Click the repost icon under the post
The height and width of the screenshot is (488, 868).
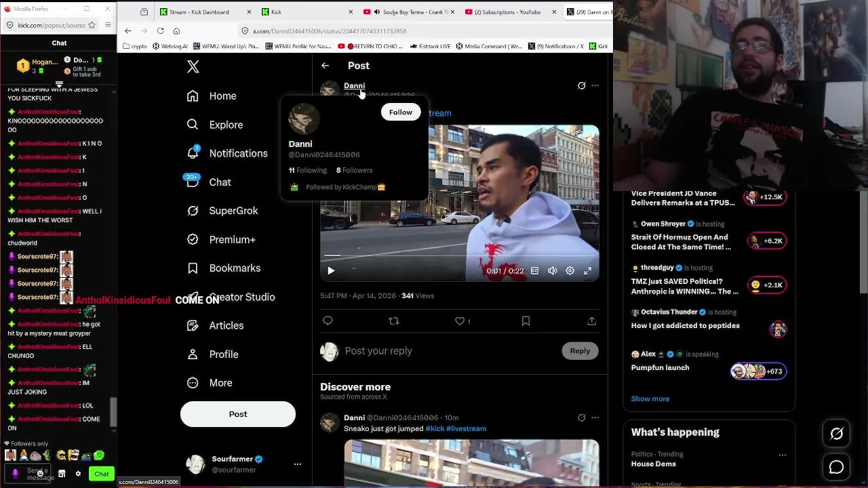pyautogui.click(x=393, y=321)
